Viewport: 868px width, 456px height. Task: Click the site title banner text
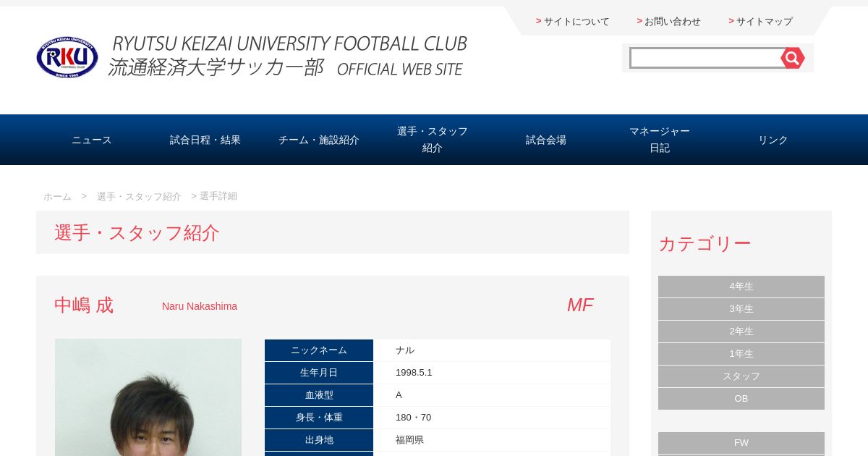pos(287,56)
